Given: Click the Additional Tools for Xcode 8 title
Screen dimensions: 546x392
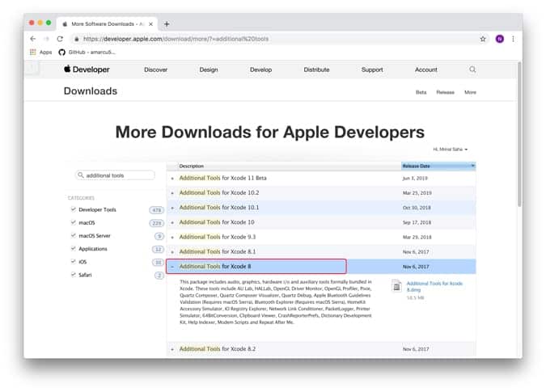Looking at the screenshot, I should click(215, 267).
